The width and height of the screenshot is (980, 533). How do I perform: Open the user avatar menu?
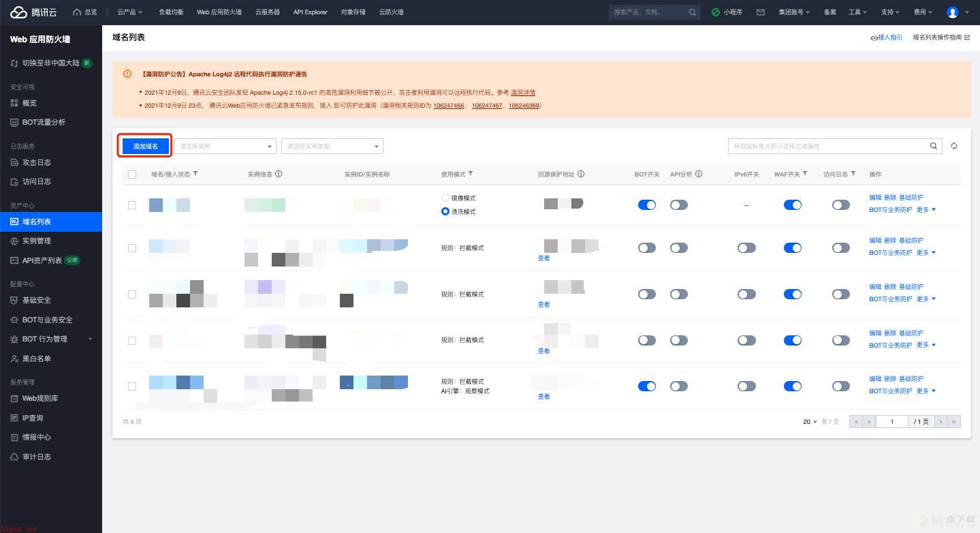tap(953, 12)
